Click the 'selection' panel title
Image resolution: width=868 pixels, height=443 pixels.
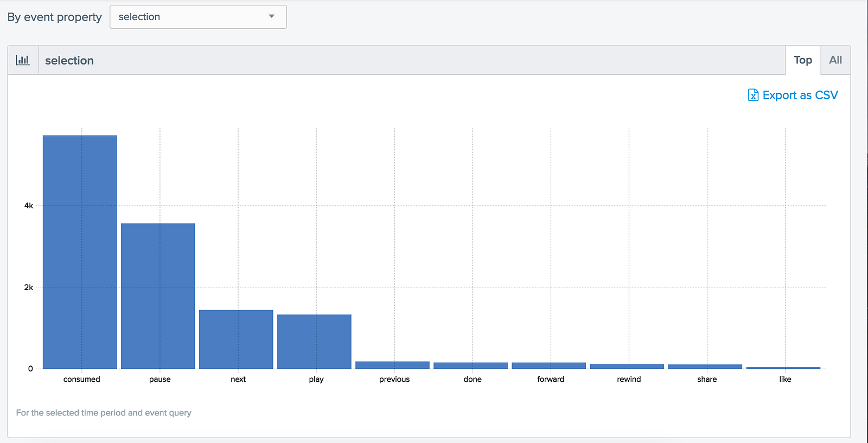coord(69,60)
